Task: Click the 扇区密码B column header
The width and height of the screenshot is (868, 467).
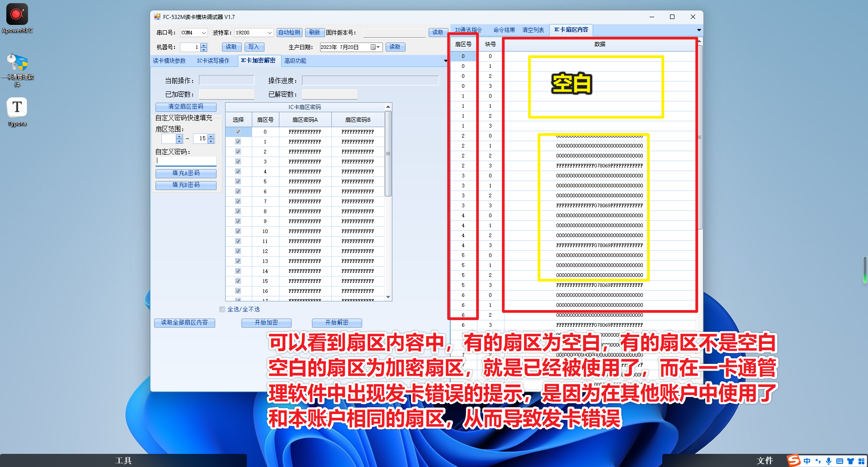Action: pos(358,120)
